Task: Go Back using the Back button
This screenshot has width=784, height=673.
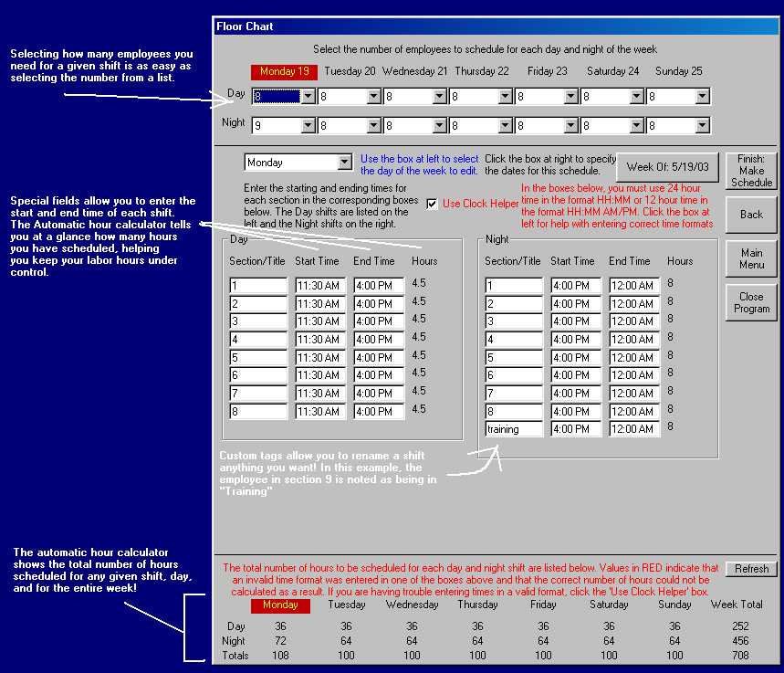Action: [751, 215]
